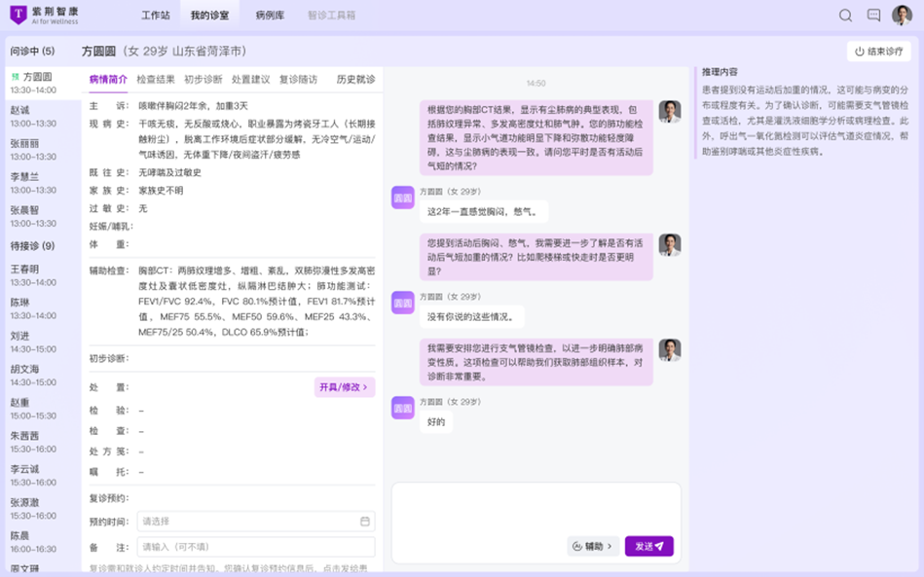This screenshot has height=577, width=924.
Task: Click doctor avatar beside the first chat message
Action: (669, 112)
